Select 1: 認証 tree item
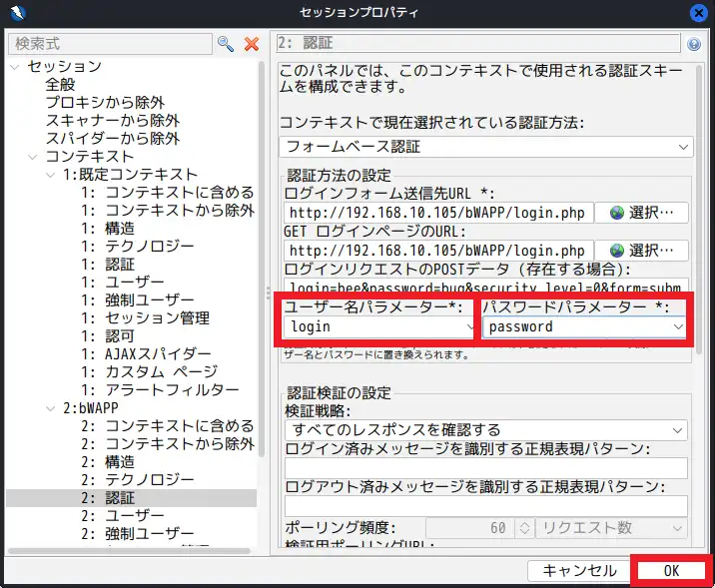 [108, 265]
